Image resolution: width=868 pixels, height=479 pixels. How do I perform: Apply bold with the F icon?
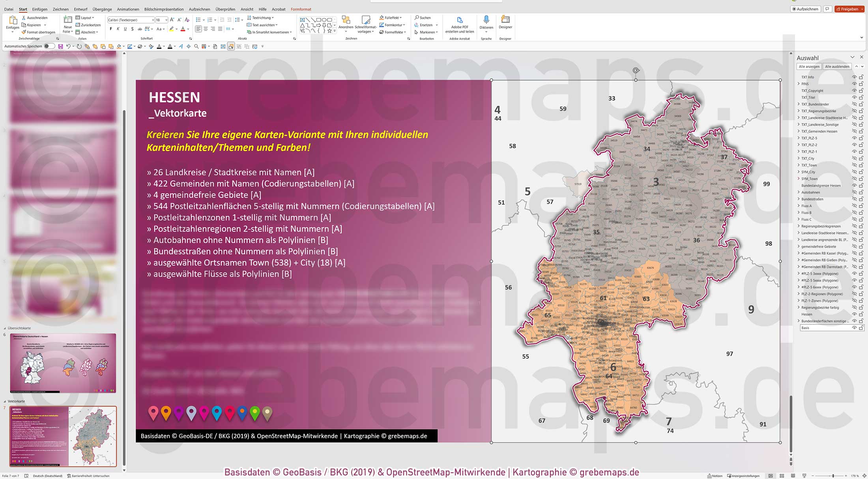coord(112,28)
